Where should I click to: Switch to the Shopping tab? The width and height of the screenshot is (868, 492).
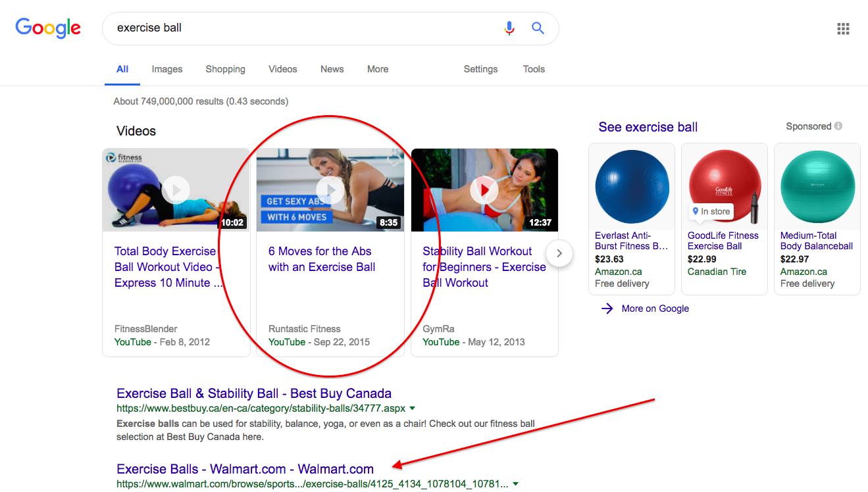[225, 69]
